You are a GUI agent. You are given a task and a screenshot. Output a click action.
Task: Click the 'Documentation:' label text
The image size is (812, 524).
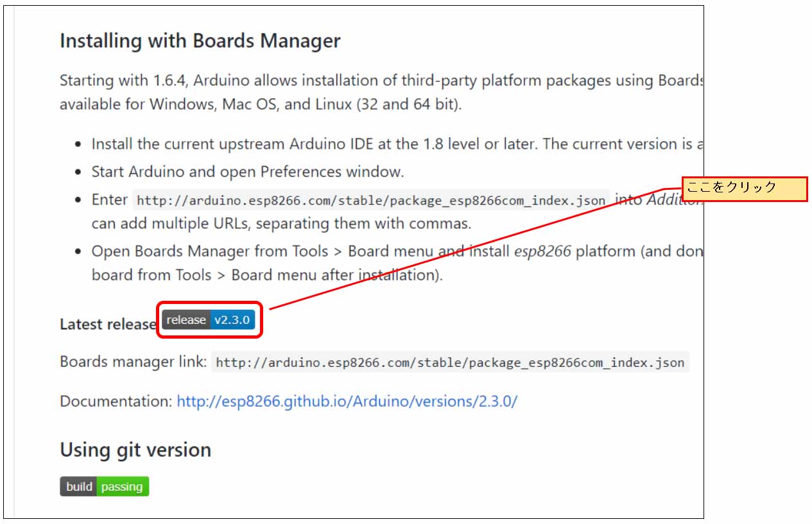point(116,401)
